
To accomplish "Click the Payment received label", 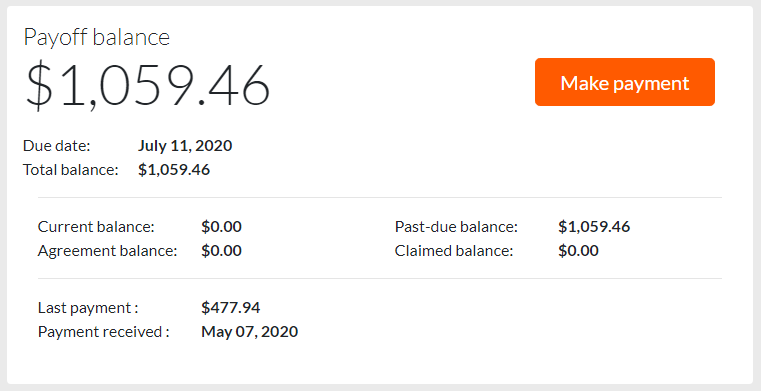I will pos(103,332).
